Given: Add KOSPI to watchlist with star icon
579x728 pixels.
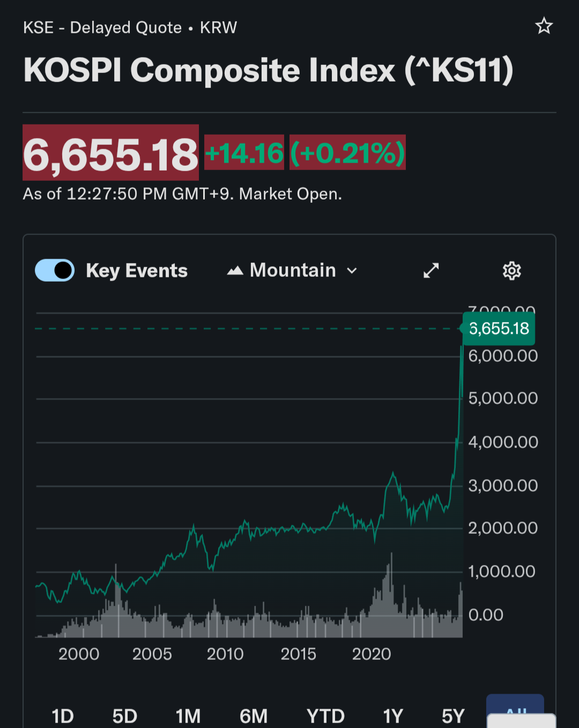Looking at the screenshot, I should pyautogui.click(x=544, y=26).
